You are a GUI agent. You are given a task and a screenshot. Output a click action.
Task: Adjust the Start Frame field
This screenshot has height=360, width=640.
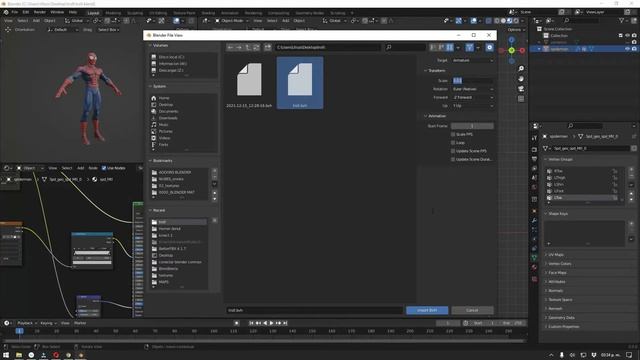pos(473,126)
